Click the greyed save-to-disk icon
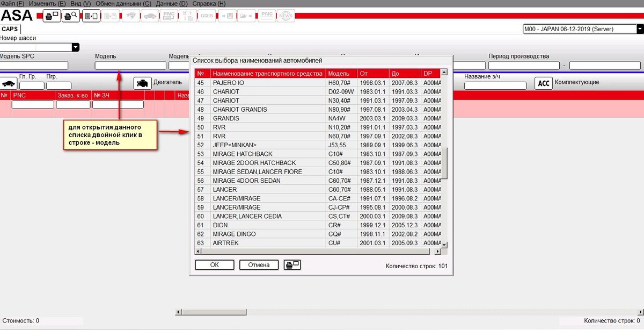 227,16
